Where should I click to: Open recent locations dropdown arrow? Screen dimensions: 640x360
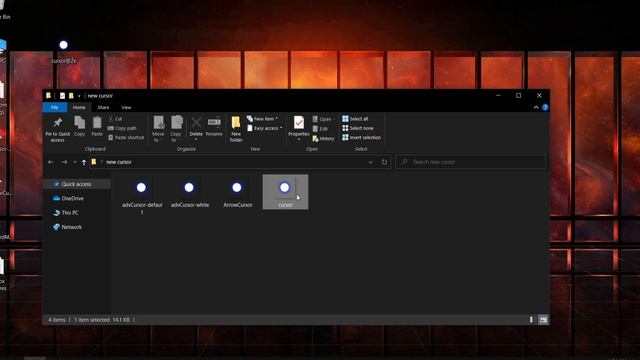tap(75, 162)
